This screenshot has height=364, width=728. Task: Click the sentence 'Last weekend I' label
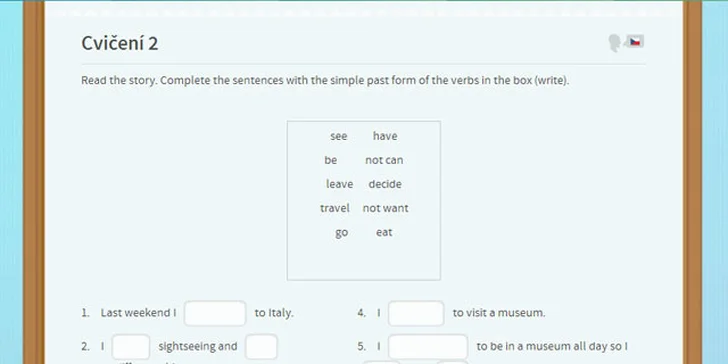138,313
